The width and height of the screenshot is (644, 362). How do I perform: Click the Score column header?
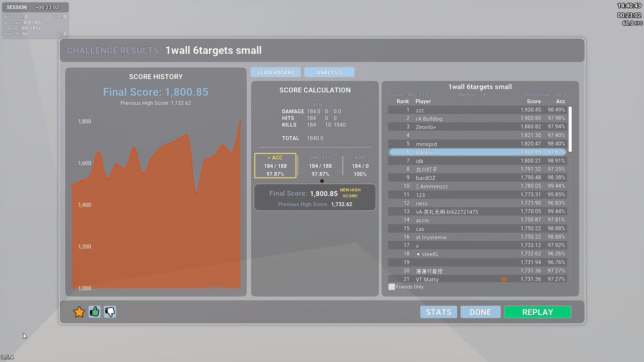533,101
